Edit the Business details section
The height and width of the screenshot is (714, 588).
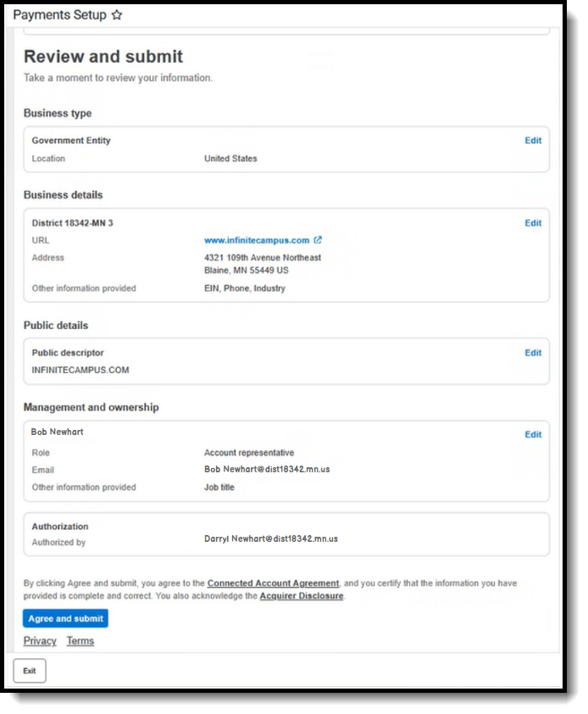(533, 223)
